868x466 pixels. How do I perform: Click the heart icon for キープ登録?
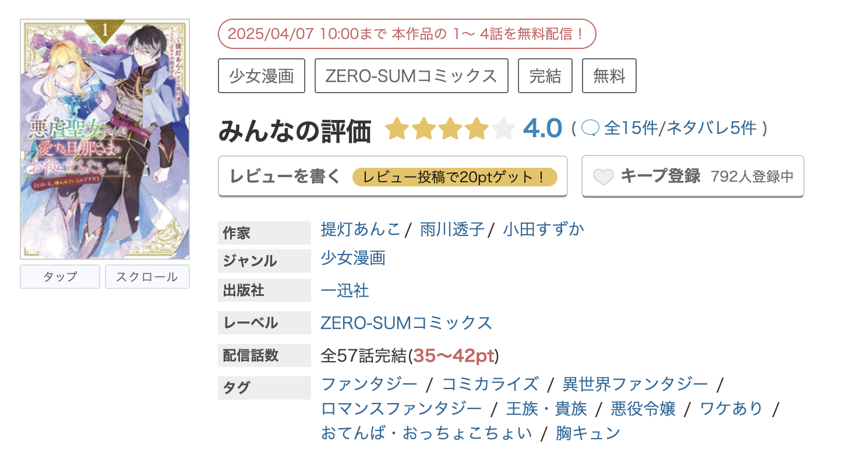tap(604, 176)
